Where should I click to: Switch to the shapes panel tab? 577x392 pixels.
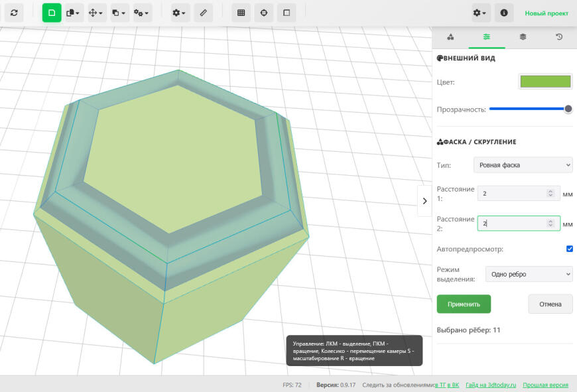pos(450,37)
